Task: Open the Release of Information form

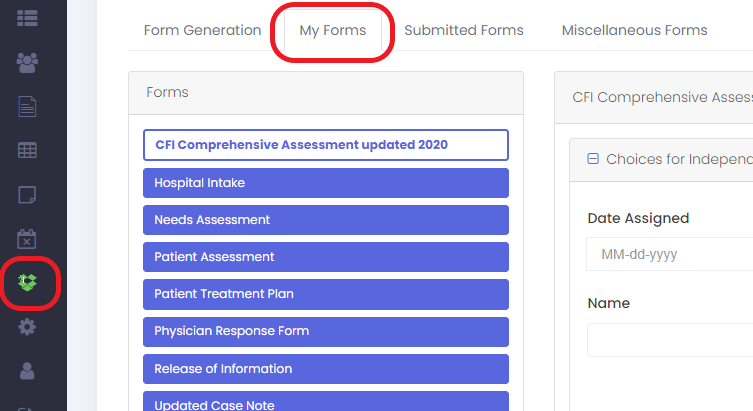Action: [325, 368]
